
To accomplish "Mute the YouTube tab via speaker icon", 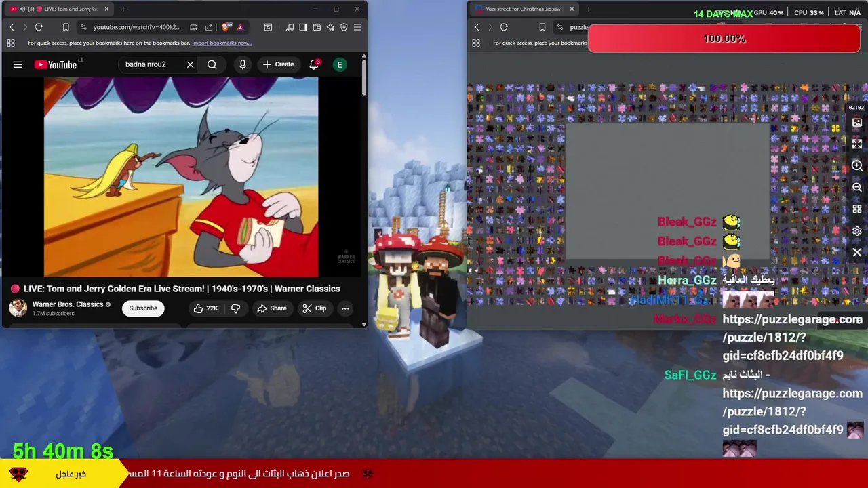I will tap(22, 9).
